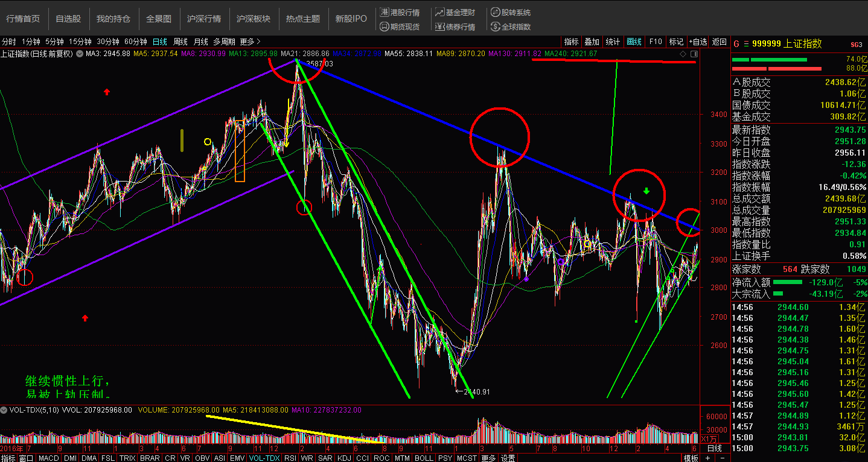
Task: Select the 15分钟 period
Action: click(x=80, y=42)
